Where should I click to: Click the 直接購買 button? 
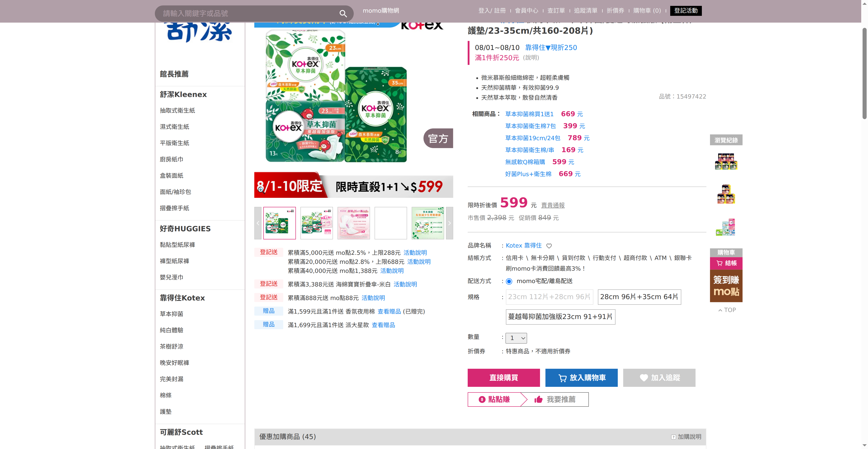(x=503, y=378)
